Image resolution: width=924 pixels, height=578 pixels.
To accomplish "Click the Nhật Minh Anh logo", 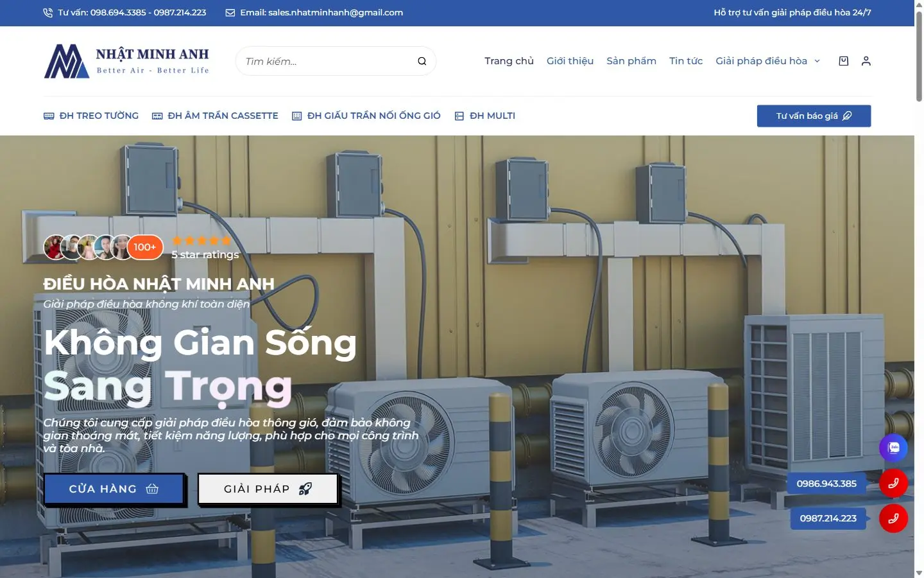I will [126, 61].
